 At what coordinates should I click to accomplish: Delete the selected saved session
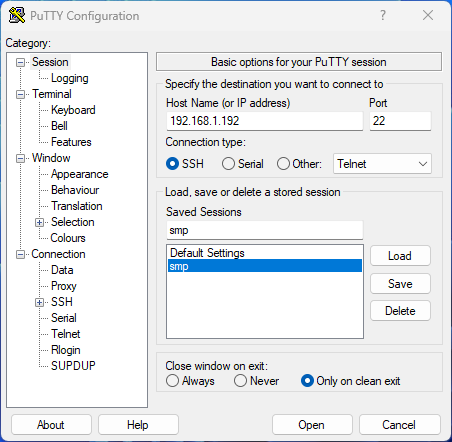[x=400, y=311]
